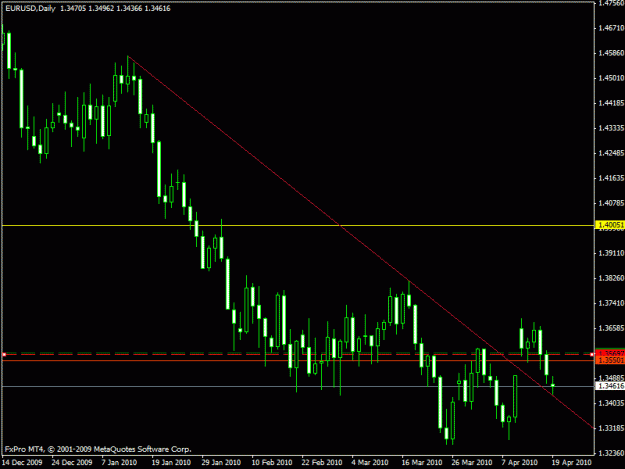
Task: Click the 16 Mar 2010 date label
Action: [422, 462]
